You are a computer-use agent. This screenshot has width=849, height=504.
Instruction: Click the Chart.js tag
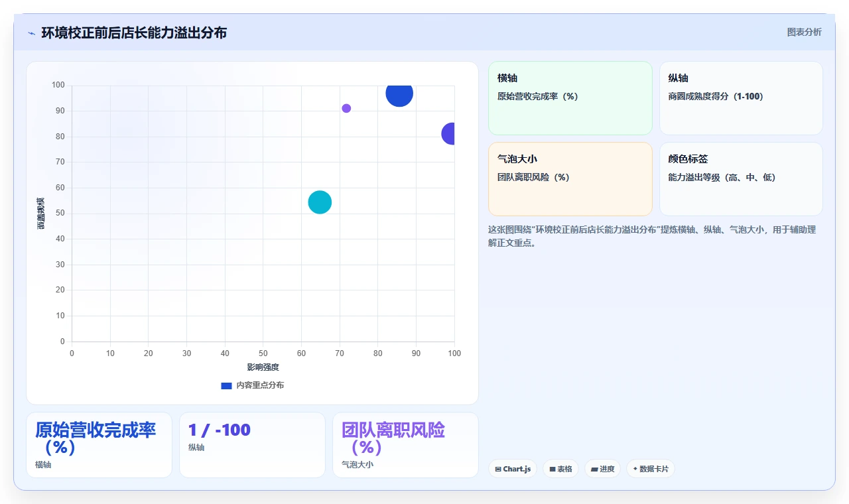(513, 469)
